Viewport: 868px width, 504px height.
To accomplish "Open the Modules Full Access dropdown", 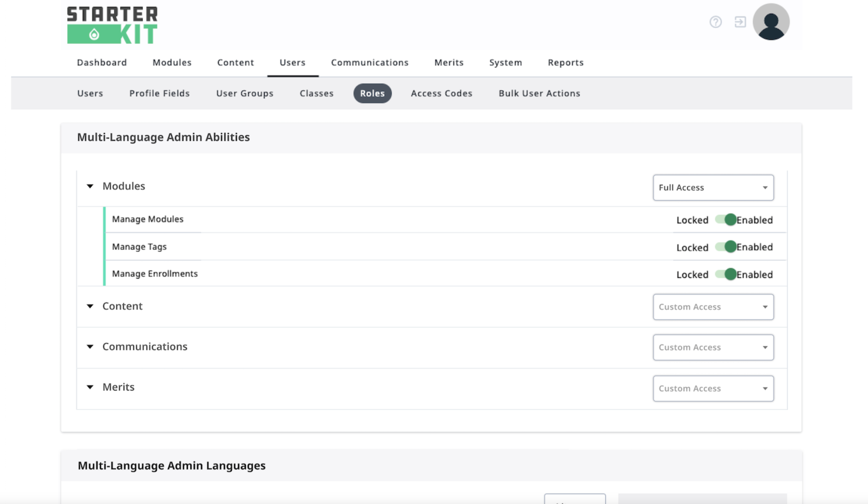I will tap(713, 188).
